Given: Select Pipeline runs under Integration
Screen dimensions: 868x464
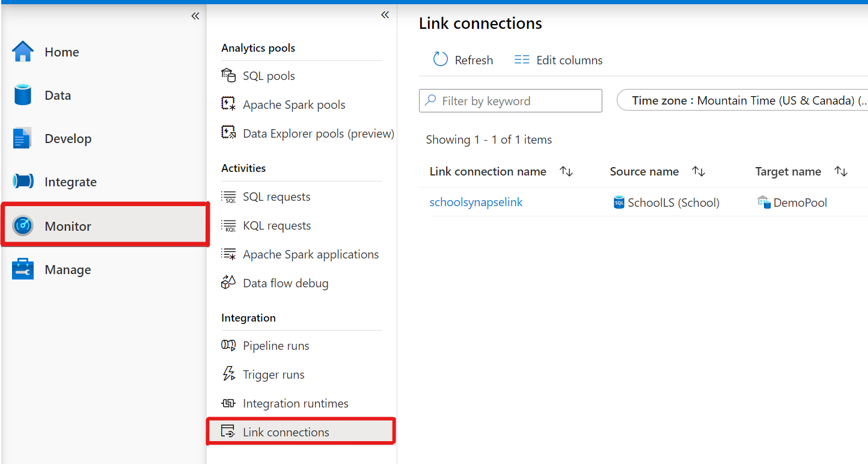Looking at the screenshot, I should pyautogui.click(x=276, y=346).
